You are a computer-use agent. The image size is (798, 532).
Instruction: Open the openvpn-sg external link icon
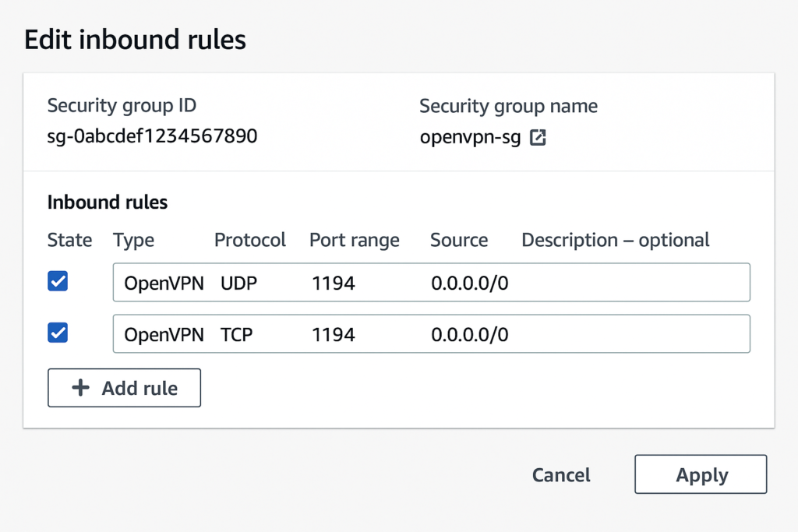click(x=538, y=137)
